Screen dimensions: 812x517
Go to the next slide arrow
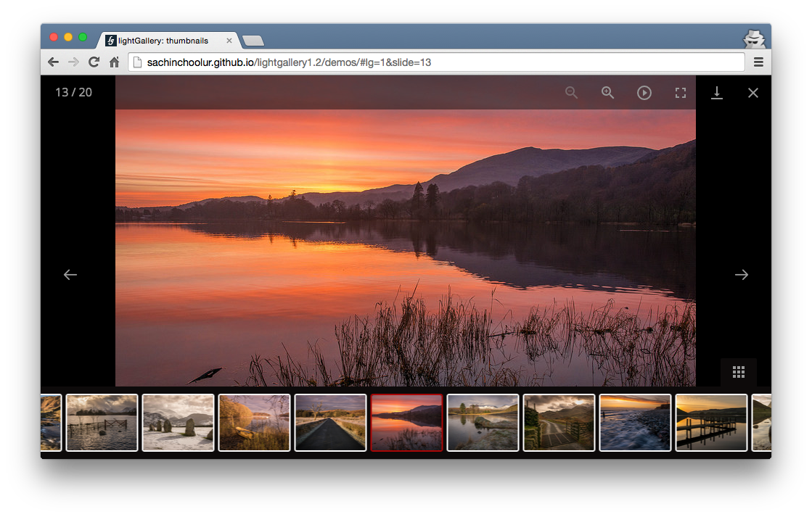[741, 275]
